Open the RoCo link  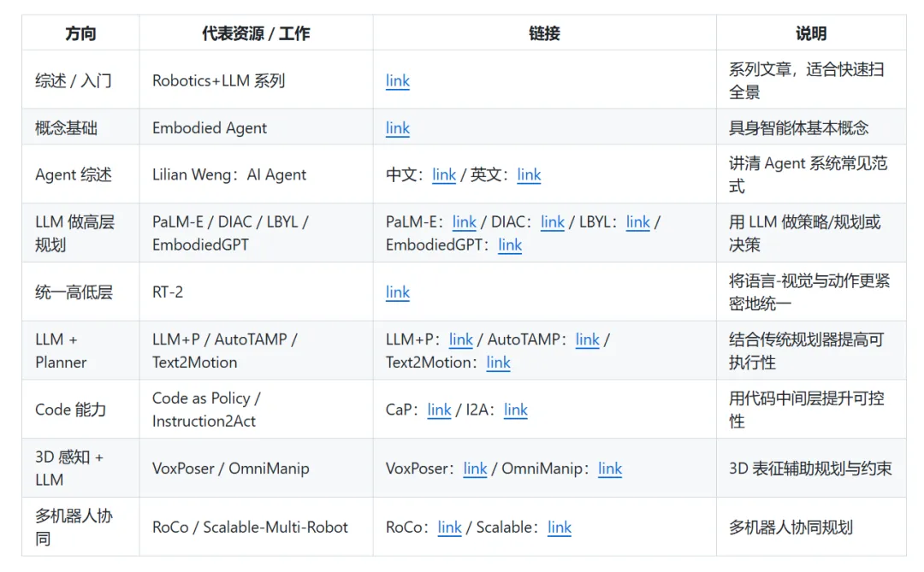449,528
